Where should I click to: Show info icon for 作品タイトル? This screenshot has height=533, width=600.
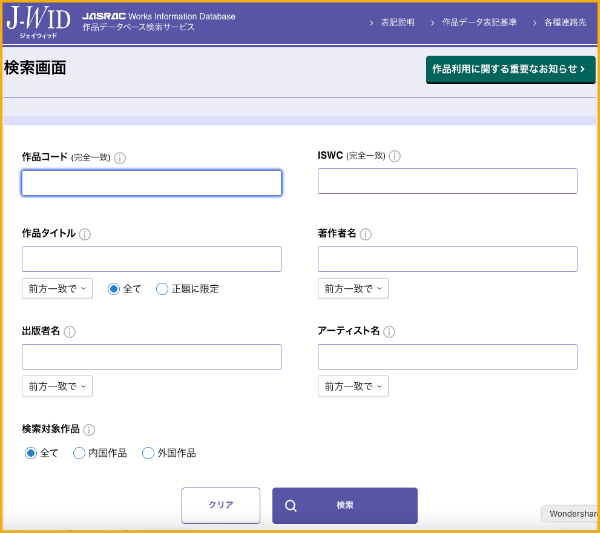click(85, 234)
